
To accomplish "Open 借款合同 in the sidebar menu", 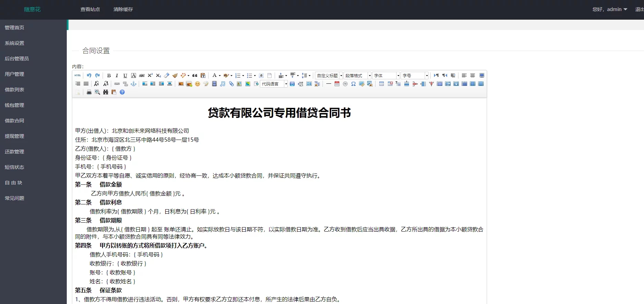I will (x=14, y=121).
